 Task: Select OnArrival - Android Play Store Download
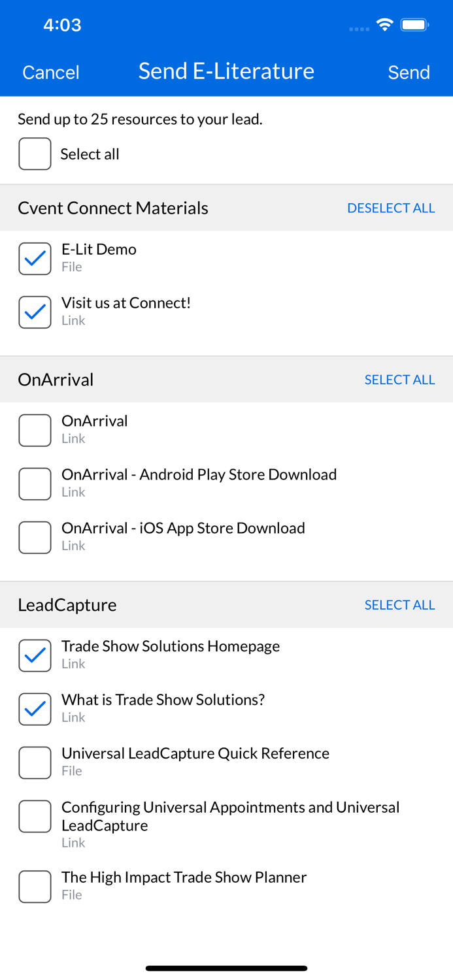(x=35, y=483)
